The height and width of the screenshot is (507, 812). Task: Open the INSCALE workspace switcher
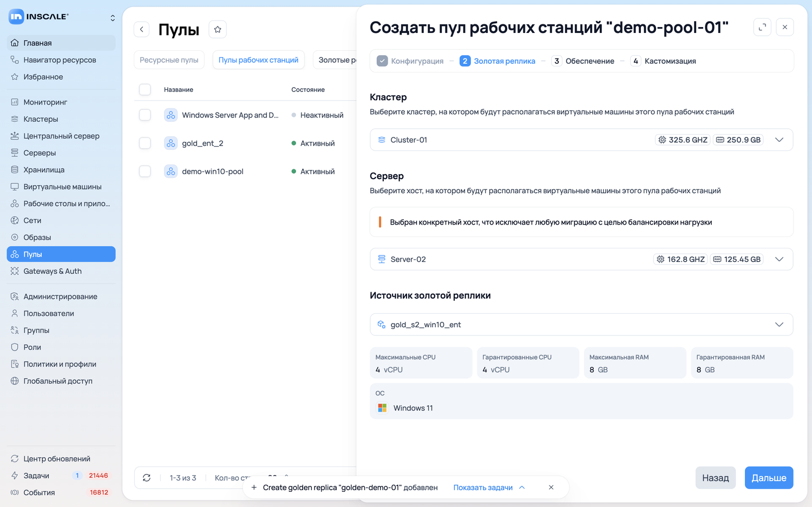point(113,17)
